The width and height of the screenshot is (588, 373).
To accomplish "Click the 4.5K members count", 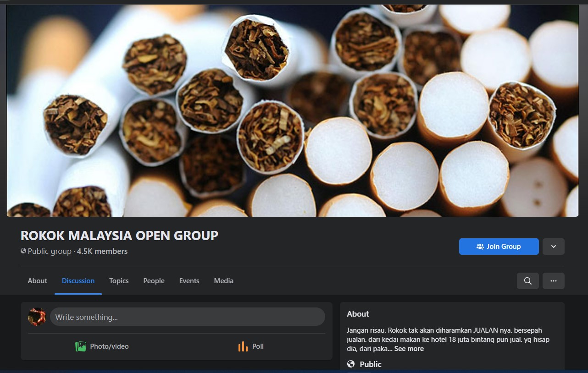I will point(102,251).
